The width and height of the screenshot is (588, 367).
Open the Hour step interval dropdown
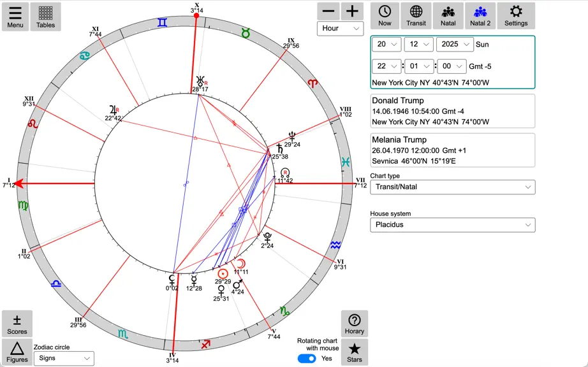click(x=340, y=29)
